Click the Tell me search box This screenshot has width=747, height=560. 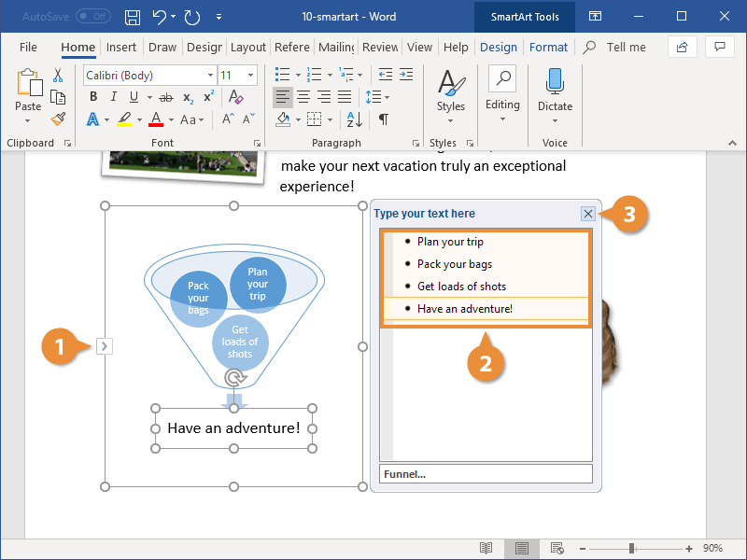pyautogui.click(x=627, y=47)
